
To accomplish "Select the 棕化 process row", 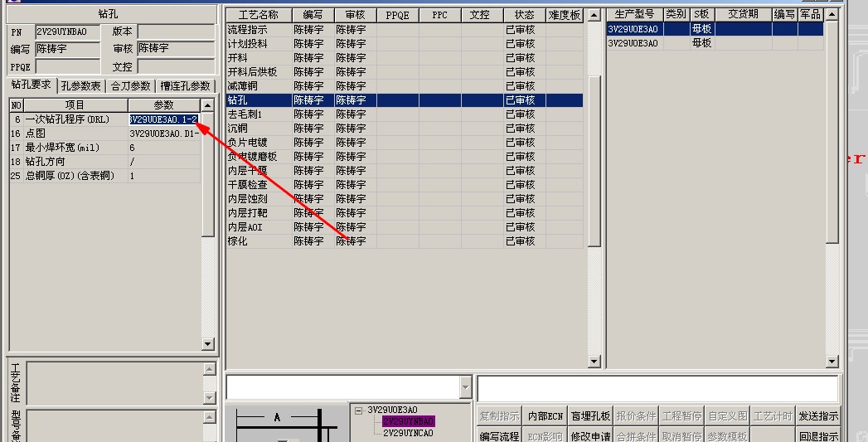I will (x=405, y=241).
